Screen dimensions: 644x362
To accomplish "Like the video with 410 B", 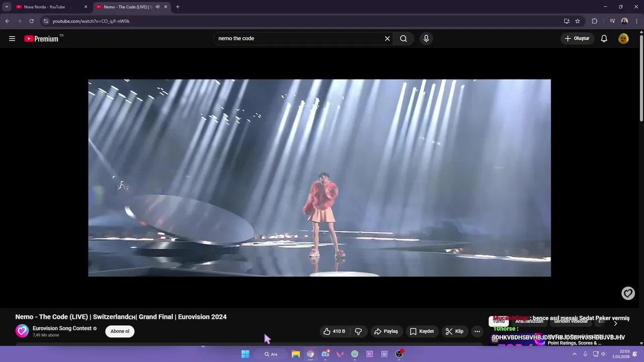I will point(334,331).
